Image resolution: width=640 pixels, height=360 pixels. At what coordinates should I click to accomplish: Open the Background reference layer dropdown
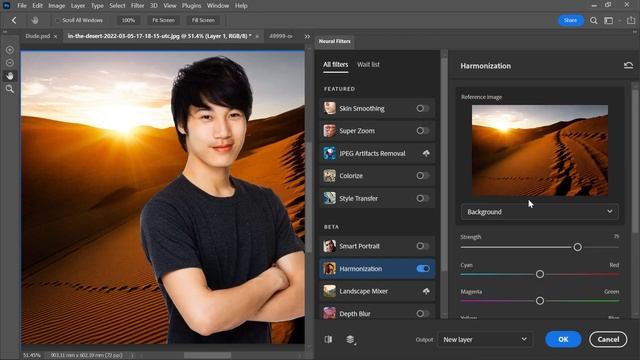click(540, 211)
